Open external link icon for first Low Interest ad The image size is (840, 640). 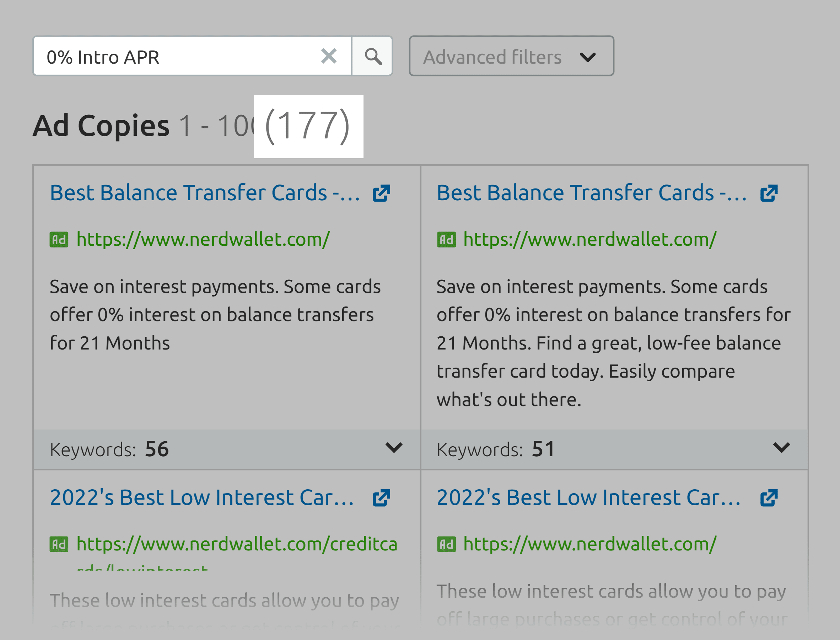click(x=381, y=498)
